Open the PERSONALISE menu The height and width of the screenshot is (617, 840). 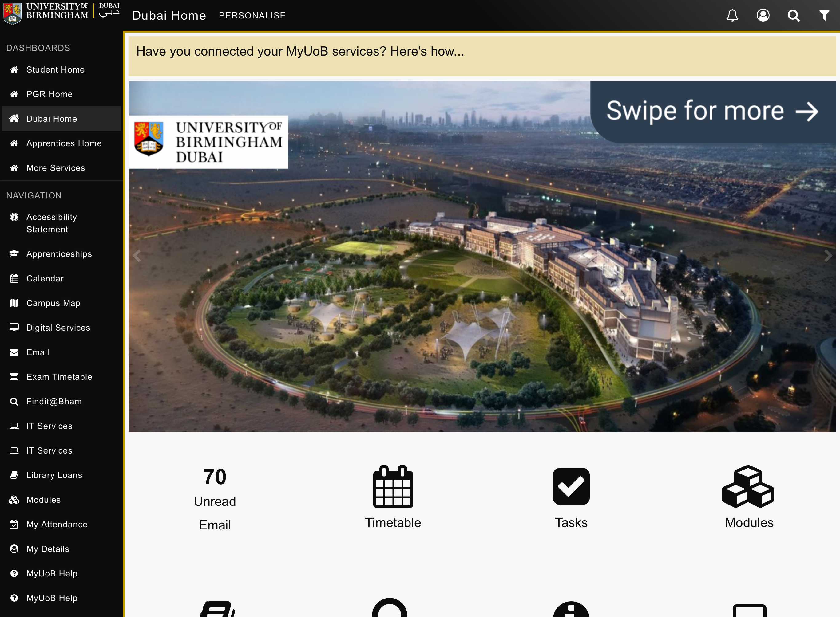[252, 15]
